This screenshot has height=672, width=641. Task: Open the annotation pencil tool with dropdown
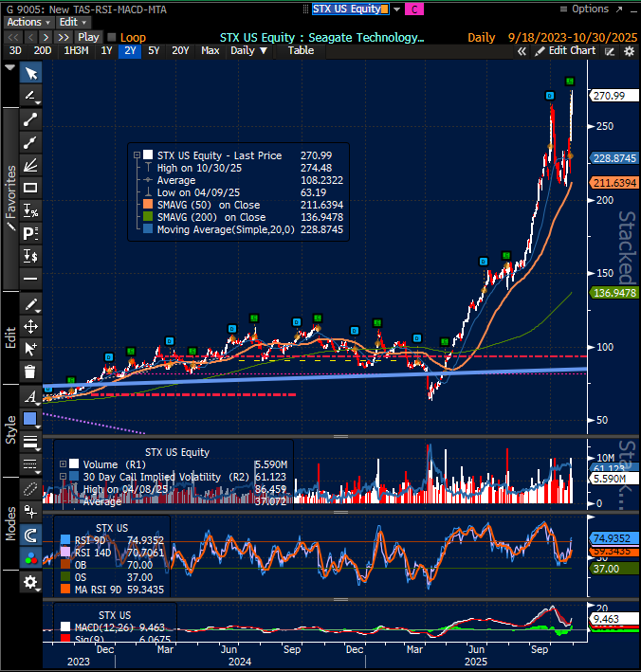click(x=31, y=96)
